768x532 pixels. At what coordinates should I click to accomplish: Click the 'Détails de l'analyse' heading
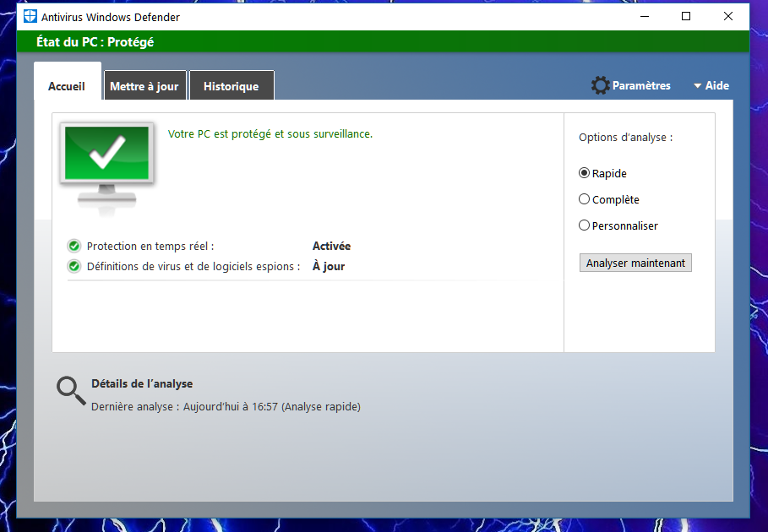pos(142,383)
